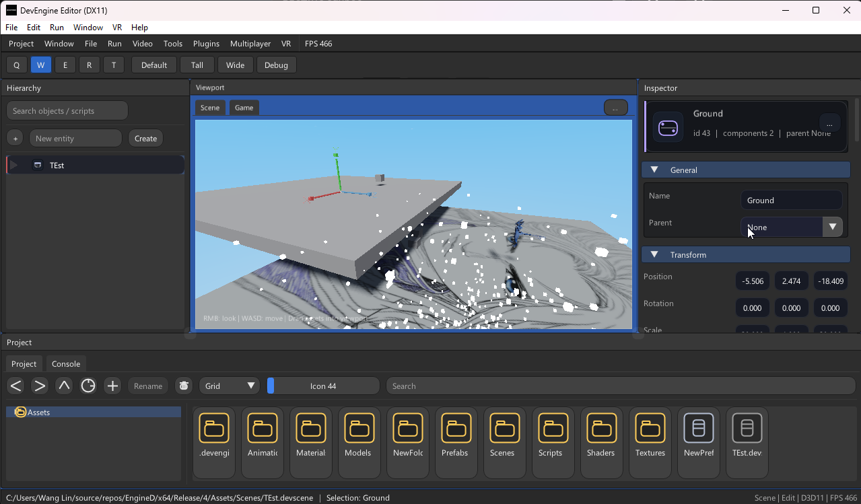This screenshot has height=504, width=861.
Task: Open the viewport options (...) menu
Action: 615,108
